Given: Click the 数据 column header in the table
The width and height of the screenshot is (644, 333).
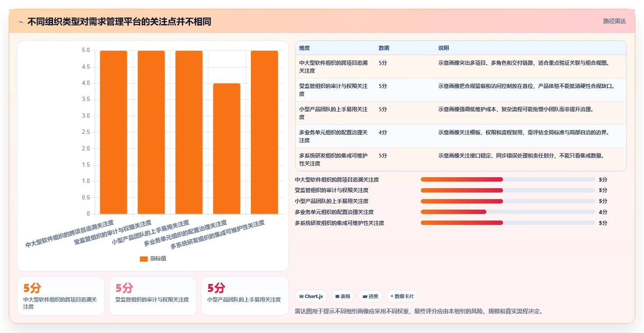Looking at the screenshot, I should point(384,48).
